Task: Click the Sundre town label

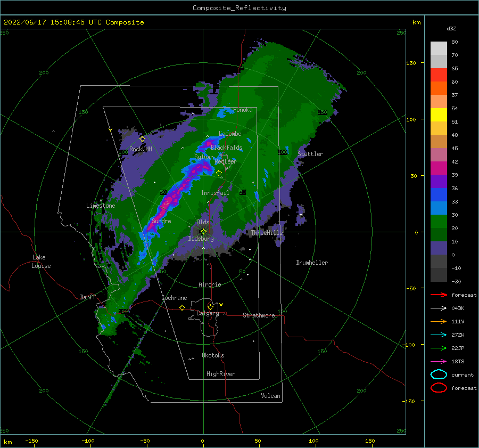Action: click(161, 221)
